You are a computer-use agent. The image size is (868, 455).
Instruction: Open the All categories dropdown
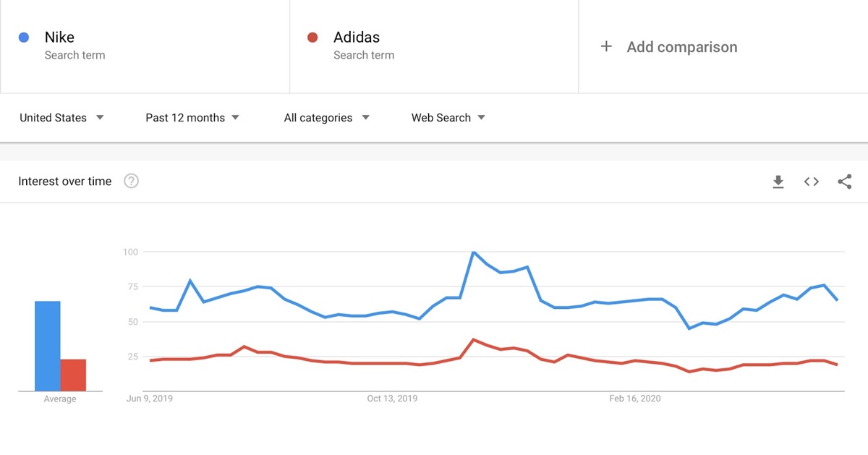[x=326, y=117]
